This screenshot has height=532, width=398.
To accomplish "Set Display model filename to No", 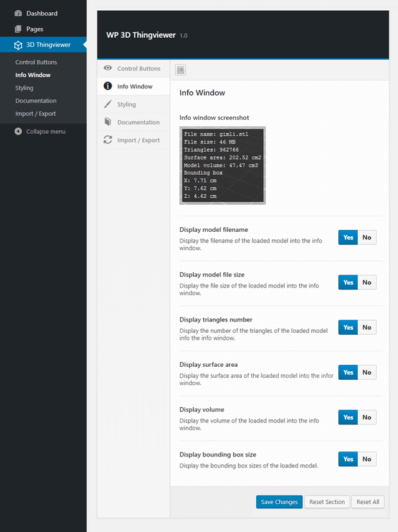I will pos(367,238).
